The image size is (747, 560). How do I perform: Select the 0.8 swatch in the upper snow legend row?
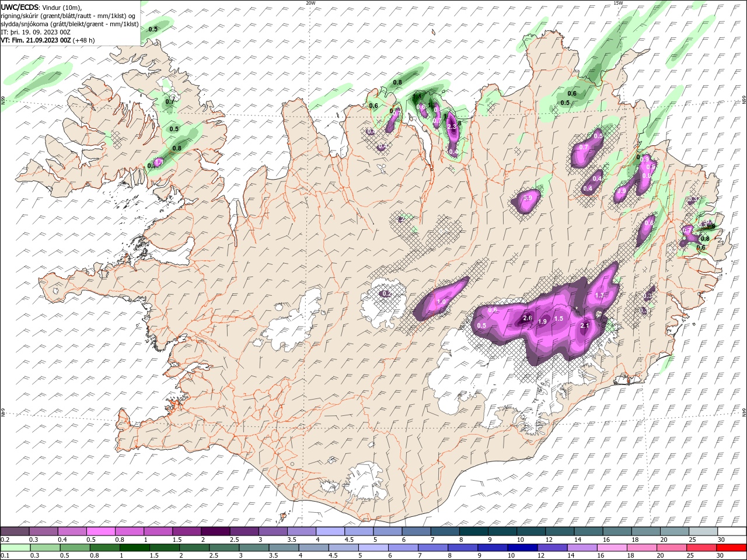[x=129, y=531]
